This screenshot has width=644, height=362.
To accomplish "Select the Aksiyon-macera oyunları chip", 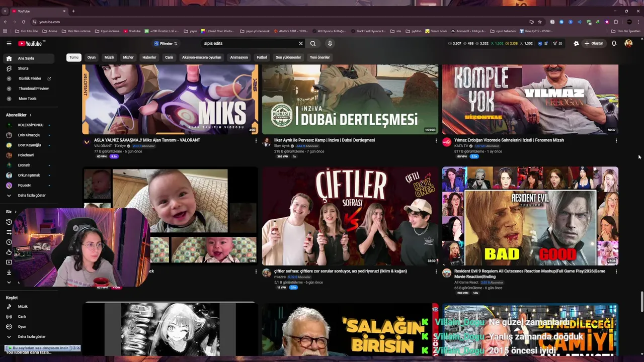I will (202, 57).
